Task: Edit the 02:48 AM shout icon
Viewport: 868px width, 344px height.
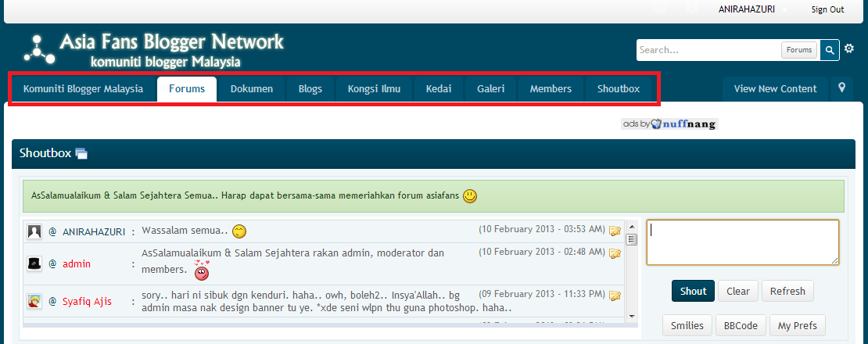Action: point(615,253)
